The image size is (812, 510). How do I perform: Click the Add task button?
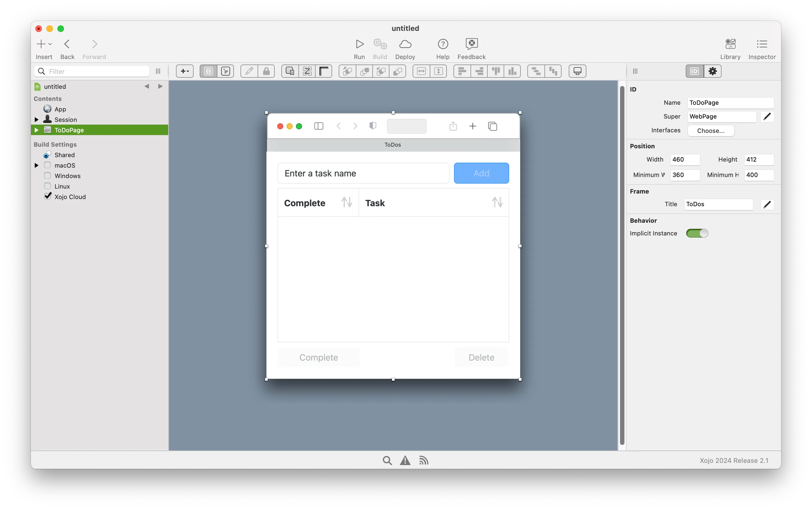481,173
